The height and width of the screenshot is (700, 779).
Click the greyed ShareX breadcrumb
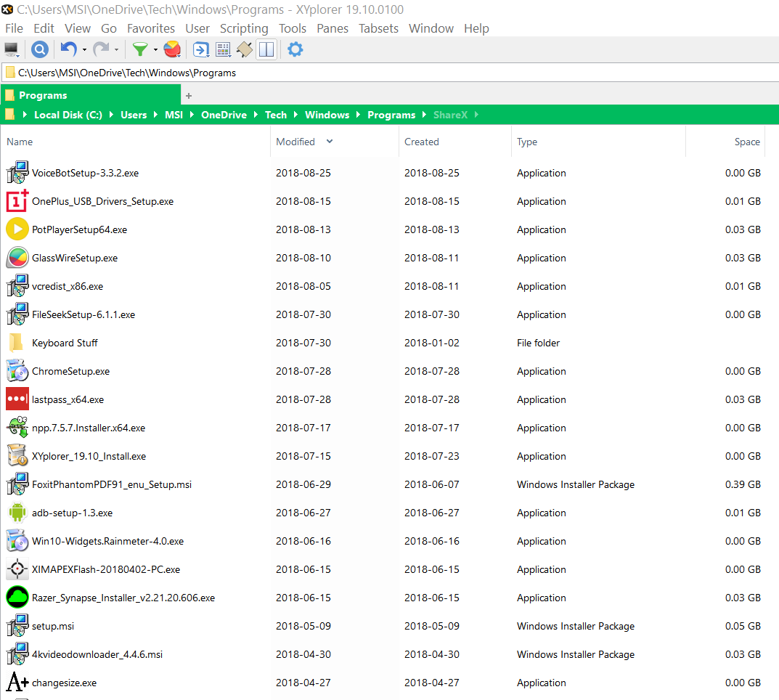[450, 115]
